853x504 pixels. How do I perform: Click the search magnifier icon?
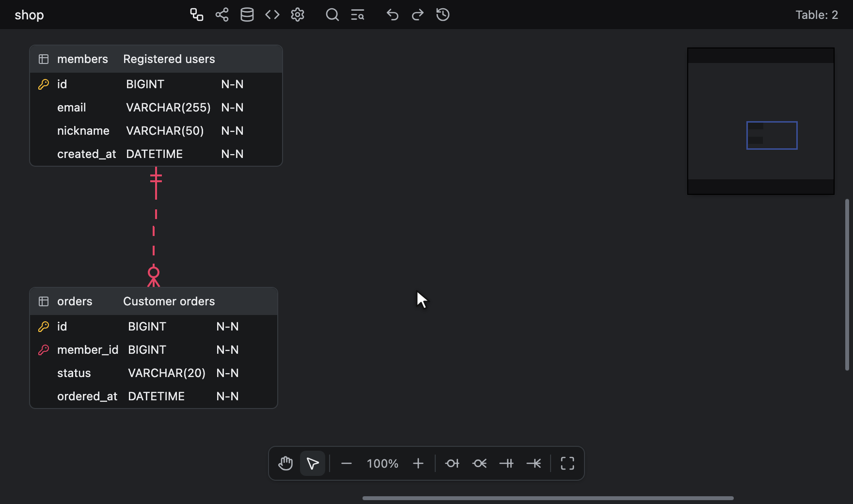click(332, 15)
